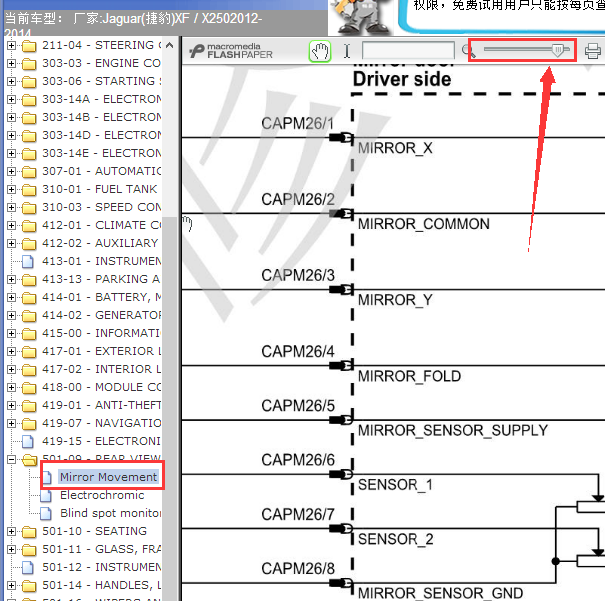Select the 414-02 GENERATOR tree item
The width and height of the screenshot is (605, 601).
pyautogui.click(x=101, y=315)
